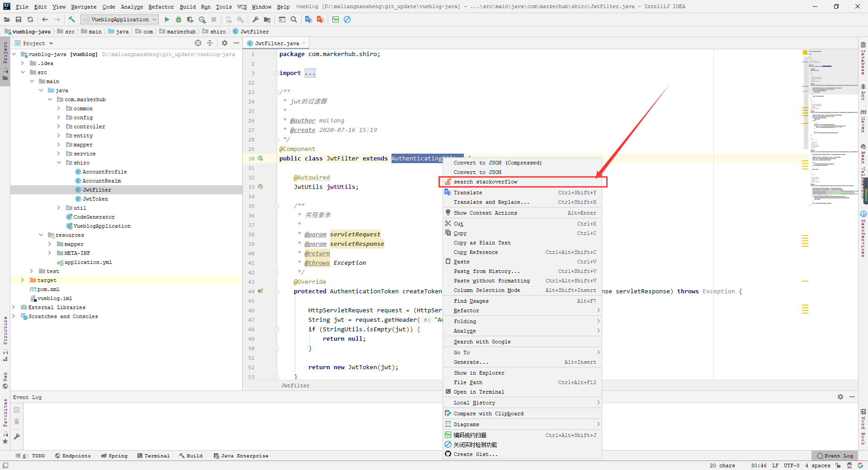Image resolution: width=868 pixels, height=470 pixels.
Task: Click the UTF-8 encoding in the status bar
Action: (x=792, y=465)
